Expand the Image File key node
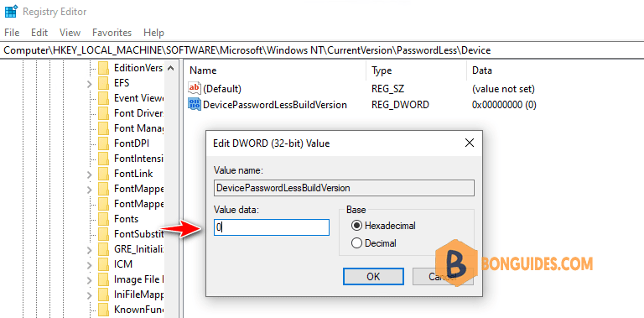This screenshot has height=318, width=644. [89, 280]
